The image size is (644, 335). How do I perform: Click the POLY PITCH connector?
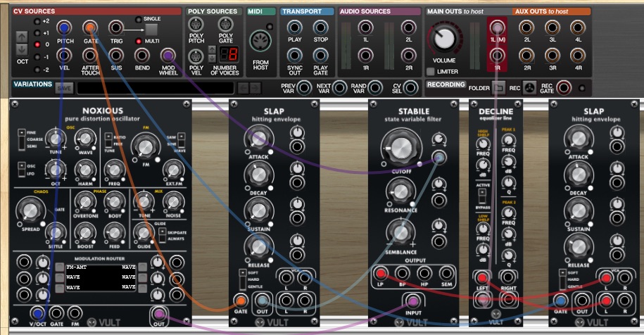[196, 25]
